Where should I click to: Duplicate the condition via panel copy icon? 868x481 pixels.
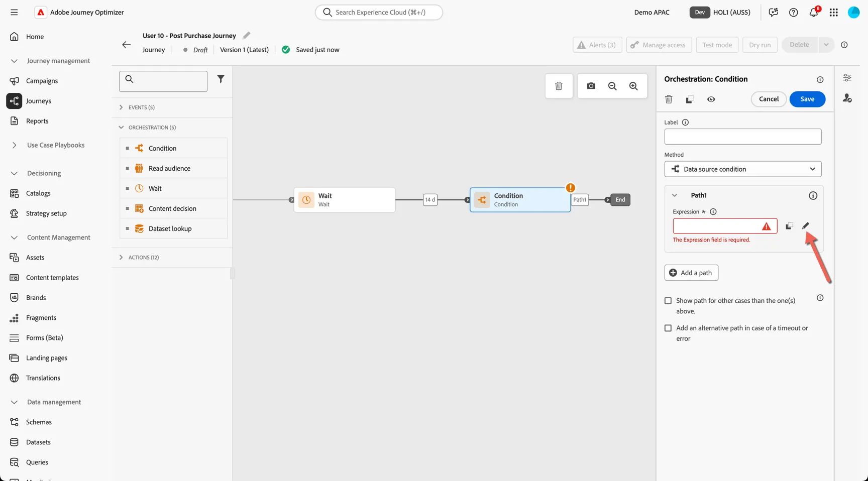(x=690, y=99)
